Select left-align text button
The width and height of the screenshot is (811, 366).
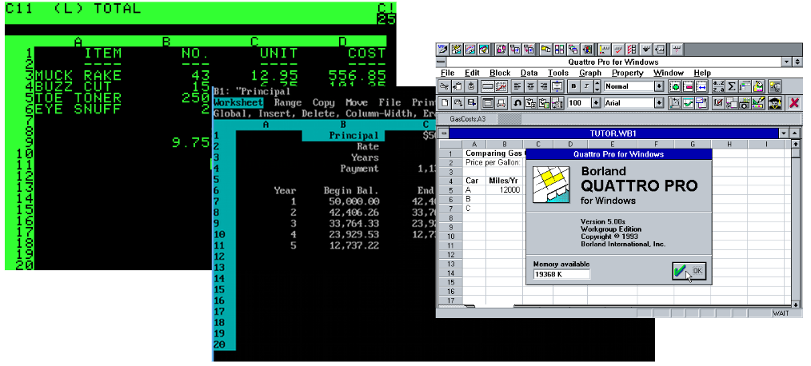click(x=518, y=86)
